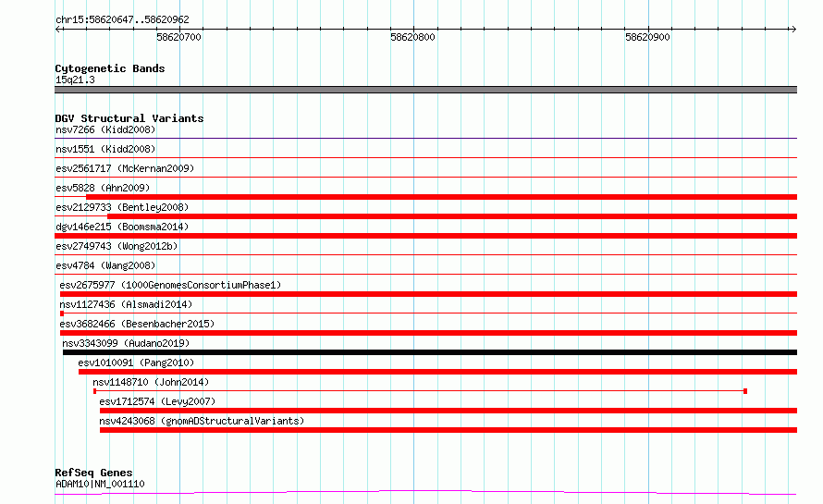The width and height of the screenshot is (823, 504).
Task: Click the black bar of nsv3343099
Action: (x=430, y=352)
